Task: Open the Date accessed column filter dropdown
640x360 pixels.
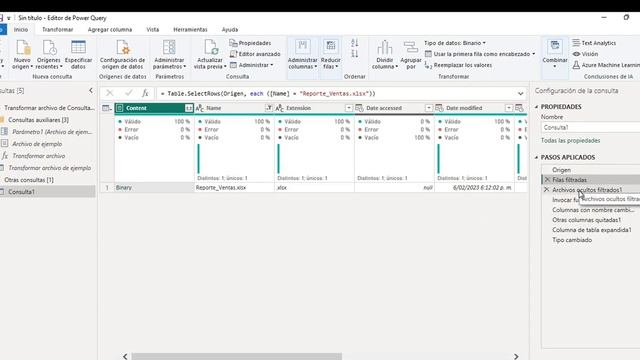Action: pos(429,108)
